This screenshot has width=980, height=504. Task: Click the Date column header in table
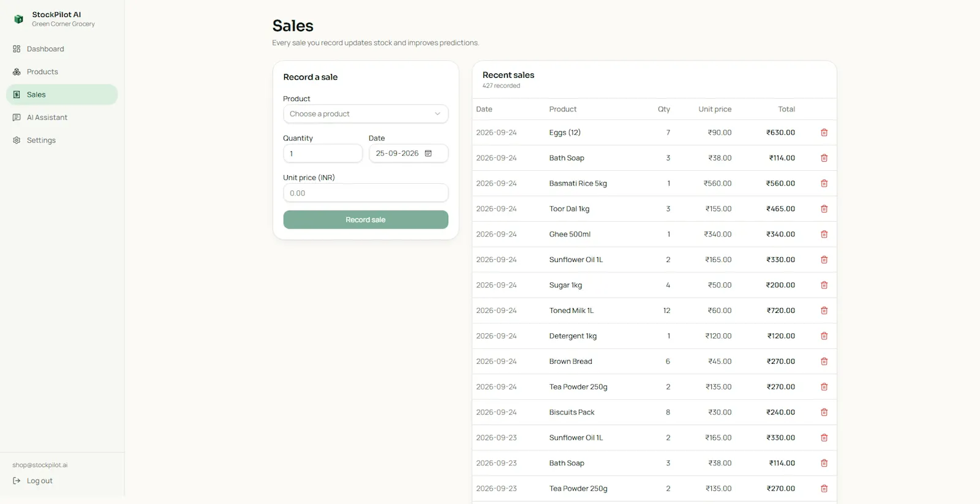pyautogui.click(x=484, y=109)
